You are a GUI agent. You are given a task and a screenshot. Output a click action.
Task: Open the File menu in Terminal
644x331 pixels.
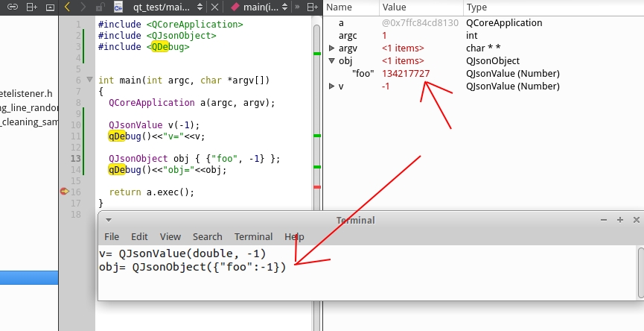112,236
